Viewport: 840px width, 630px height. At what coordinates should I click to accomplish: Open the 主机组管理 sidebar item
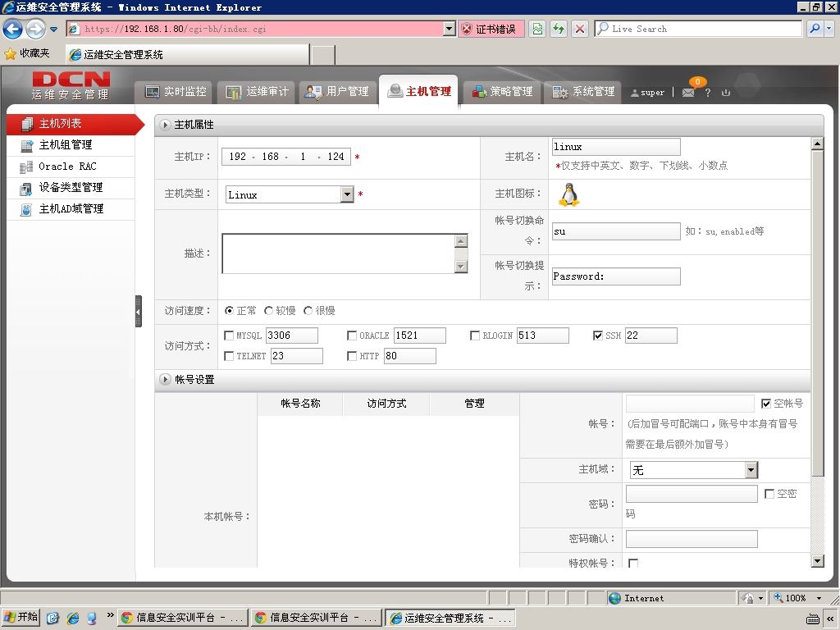pos(71,145)
